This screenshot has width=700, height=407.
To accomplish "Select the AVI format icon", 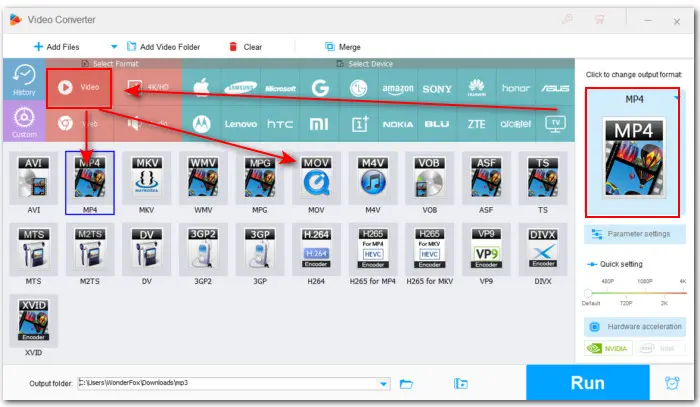I will 33,178.
